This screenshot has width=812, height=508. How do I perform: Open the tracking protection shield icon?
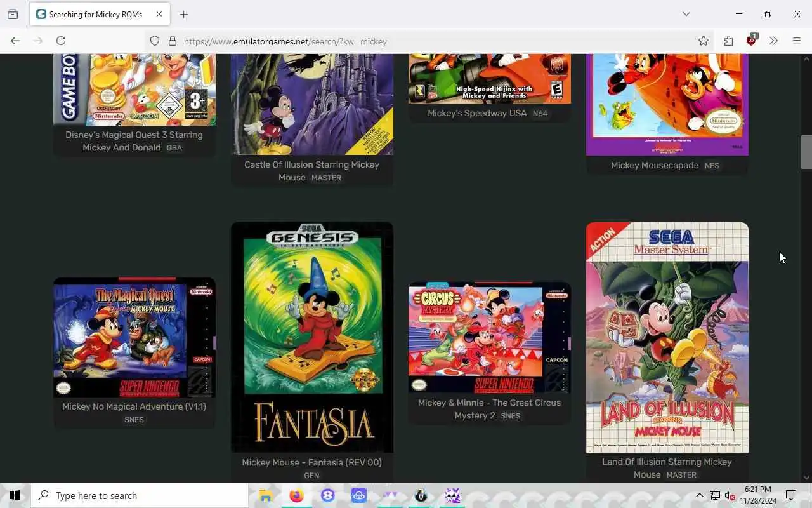click(x=155, y=41)
